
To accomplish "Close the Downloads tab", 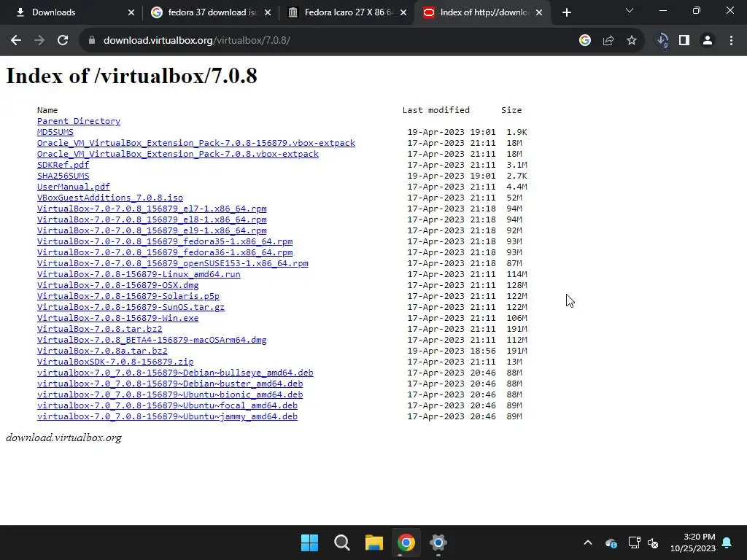I will pos(131,13).
